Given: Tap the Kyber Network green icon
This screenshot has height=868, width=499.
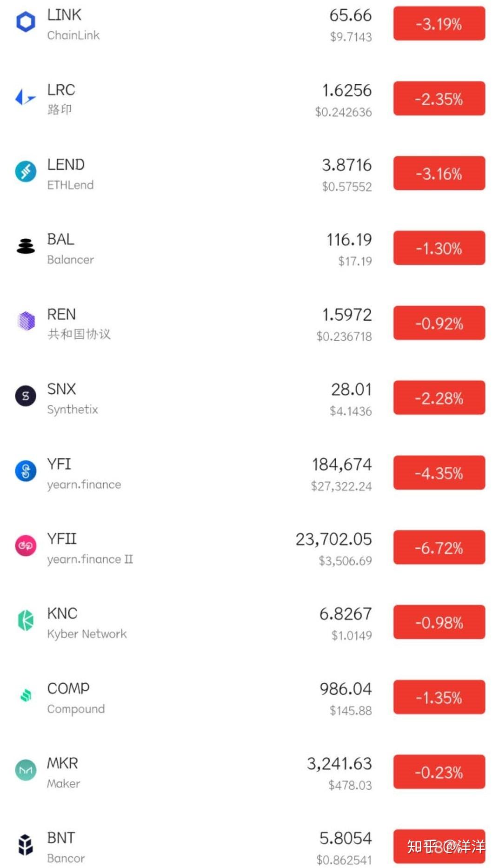Looking at the screenshot, I should pos(26,620).
